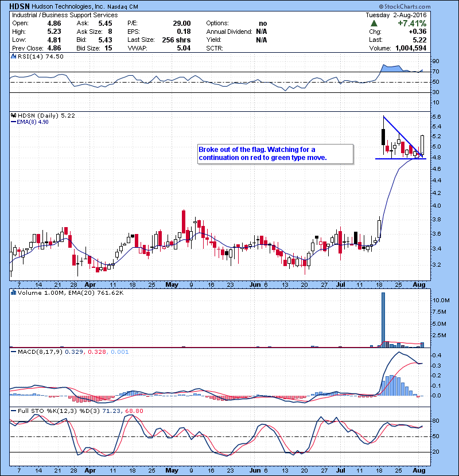This screenshot has height=476, width=459.
Task: Click the red MACD signal value 0.328
Action: pos(97,352)
